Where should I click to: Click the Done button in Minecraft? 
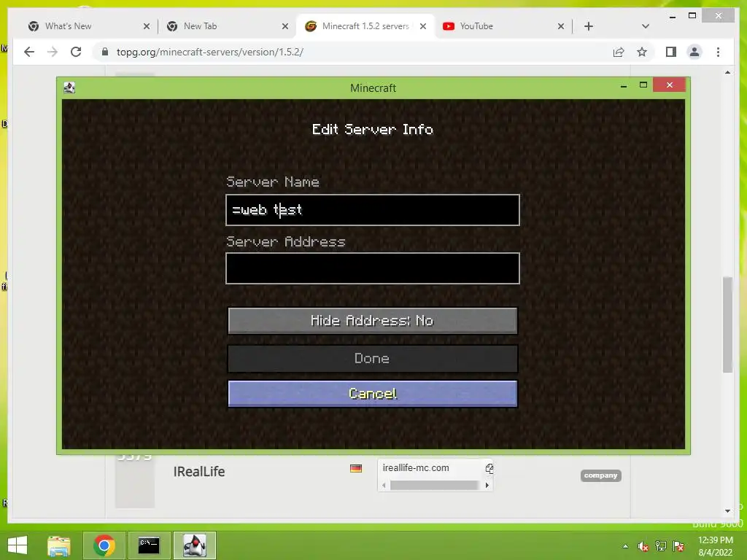coord(373,358)
